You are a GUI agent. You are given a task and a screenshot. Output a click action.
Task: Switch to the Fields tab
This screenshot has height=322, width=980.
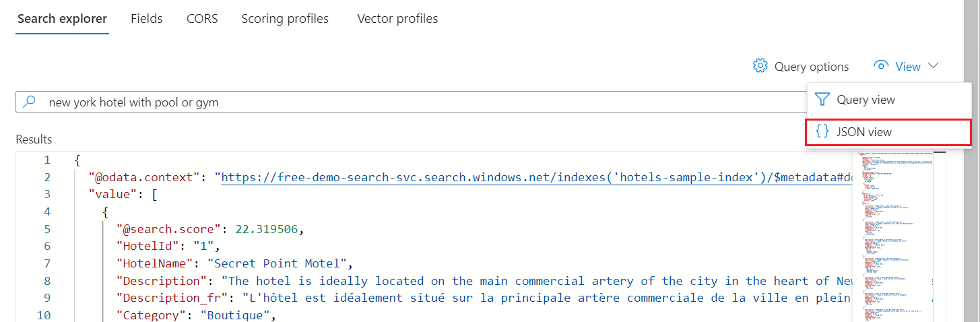146,19
